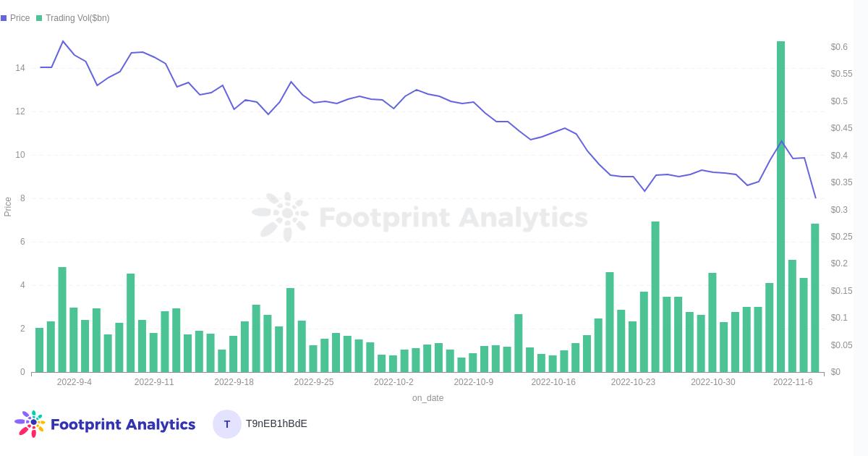Click the 2022-11-6 date axis label
Screen dimensions: 868x456
coord(793,382)
